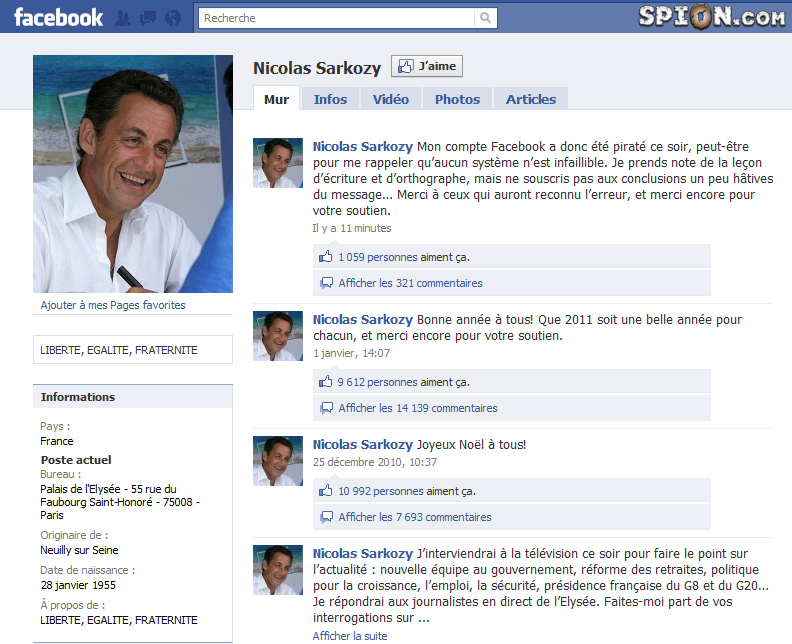The image size is (792, 644).
Task: Open the notifications globe icon
Action: point(173,18)
